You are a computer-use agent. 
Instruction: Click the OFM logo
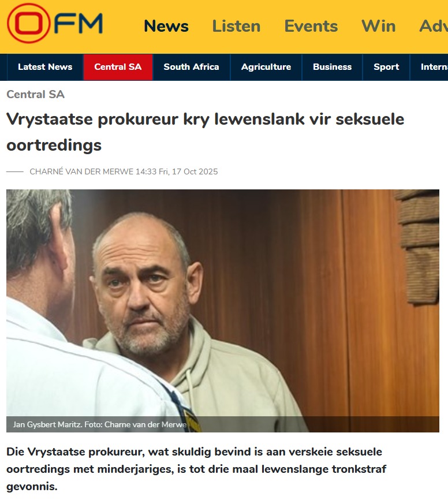(x=55, y=23)
